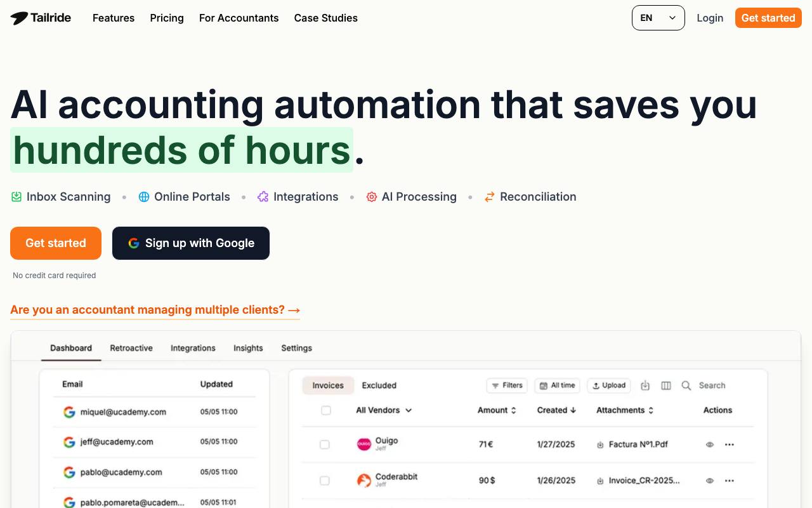Click the Inbox Scanning icon

(16, 197)
